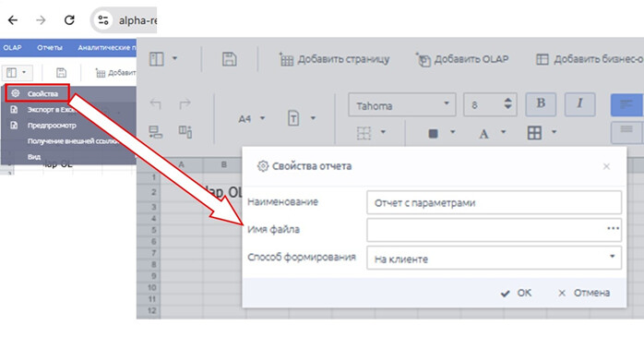Expand the layout panel dropdown arrow
Viewport: 644px width, 362px height.
(x=174, y=58)
